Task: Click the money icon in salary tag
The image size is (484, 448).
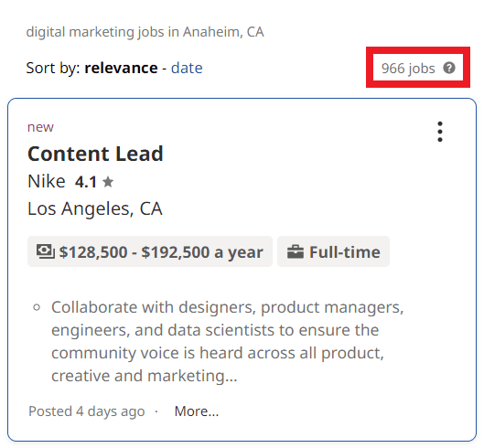Action: tap(46, 251)
